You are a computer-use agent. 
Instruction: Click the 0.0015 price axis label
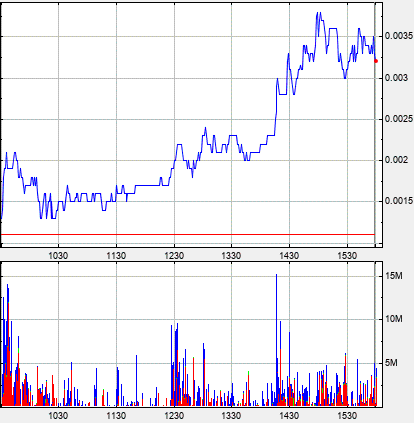click(399, 201)
